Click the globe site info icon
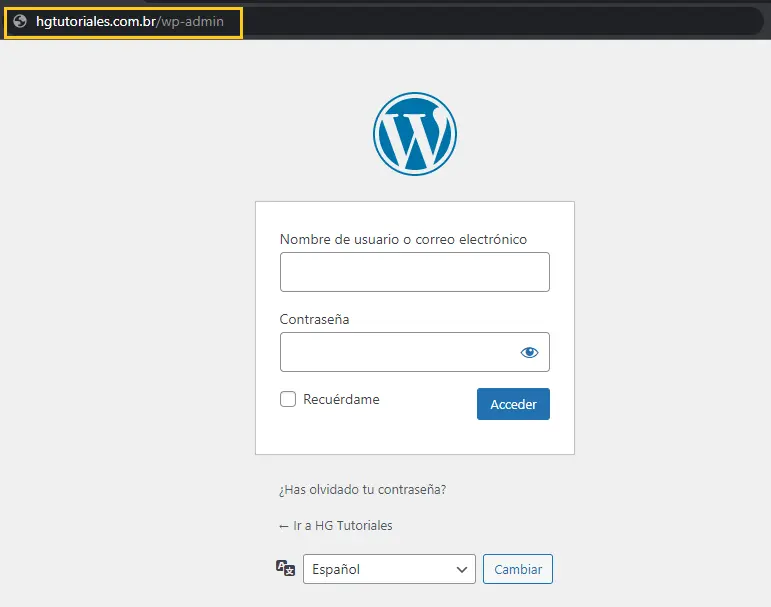 20,21
